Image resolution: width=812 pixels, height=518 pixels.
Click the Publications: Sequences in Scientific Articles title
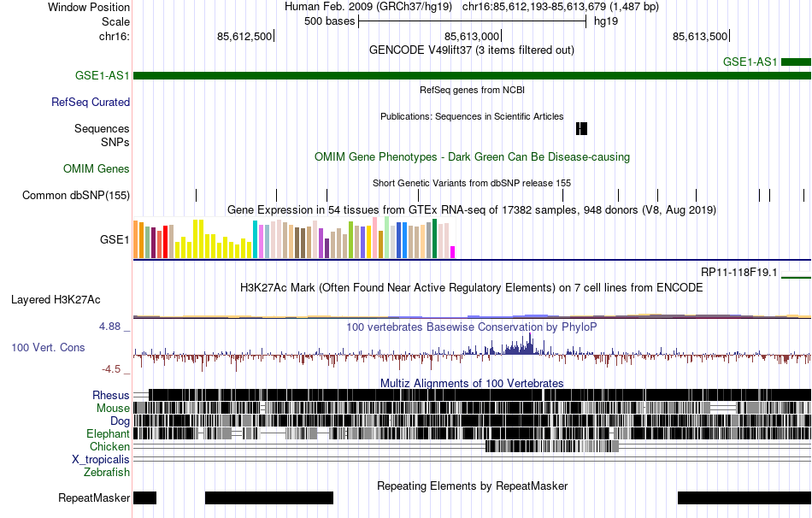point(472,116)
